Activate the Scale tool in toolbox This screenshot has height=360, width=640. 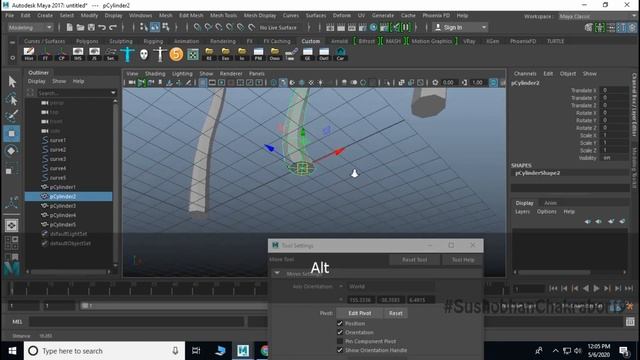click(x=12, y=168)
